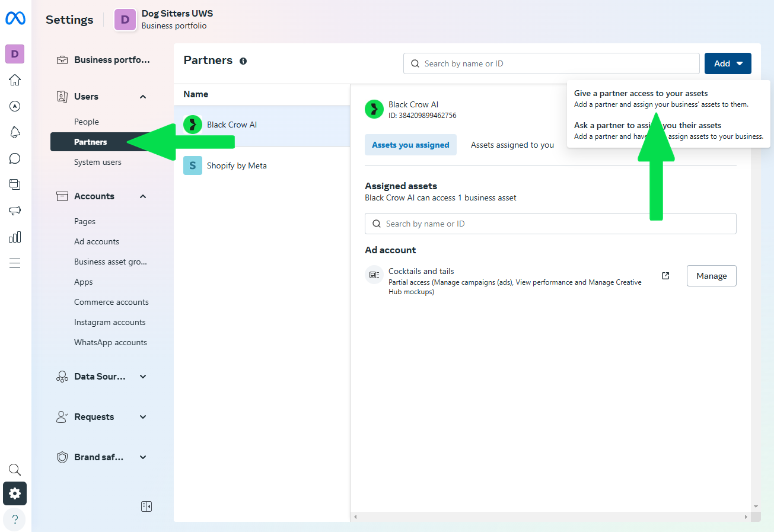The image size is (774, 532).
Task: Open the Add dropdown button
Action: 728,63
